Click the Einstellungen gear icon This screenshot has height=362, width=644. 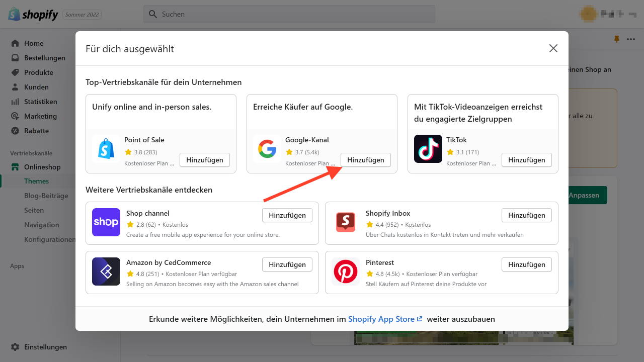(x=15, y=347)
